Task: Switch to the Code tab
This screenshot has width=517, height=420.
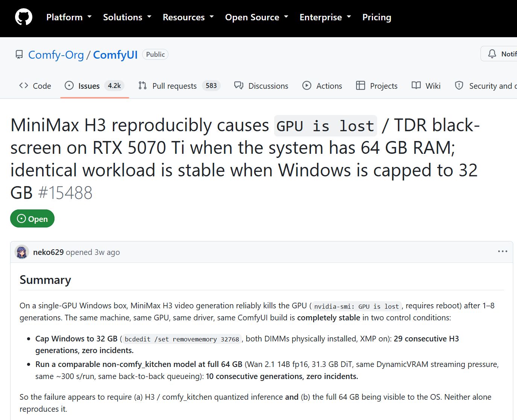Action: pos(35,86)
